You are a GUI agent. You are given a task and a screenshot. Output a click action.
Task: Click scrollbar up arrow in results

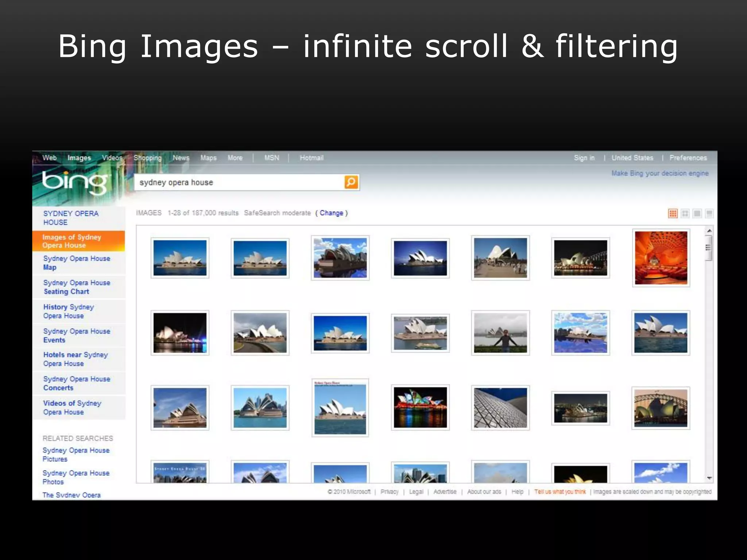pyautogui.click(x=709, y=231)
